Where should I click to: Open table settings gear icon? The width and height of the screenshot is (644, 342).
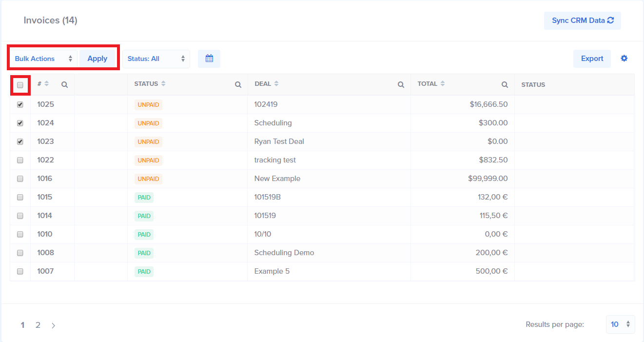[624, 59]
